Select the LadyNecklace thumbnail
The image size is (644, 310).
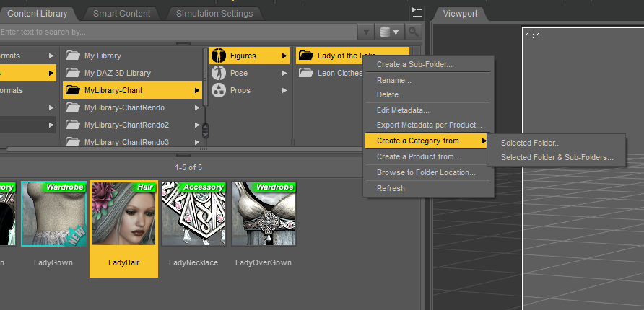194,213
